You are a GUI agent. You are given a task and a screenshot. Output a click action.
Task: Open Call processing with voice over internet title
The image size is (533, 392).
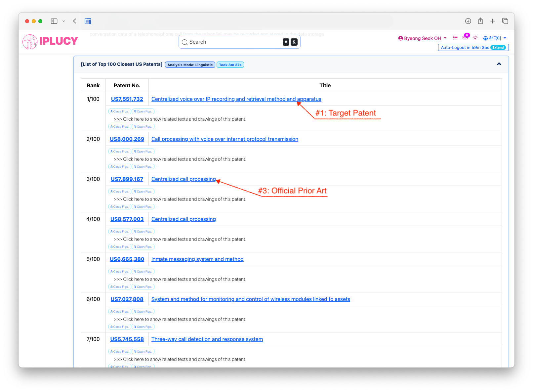(225, 139)
